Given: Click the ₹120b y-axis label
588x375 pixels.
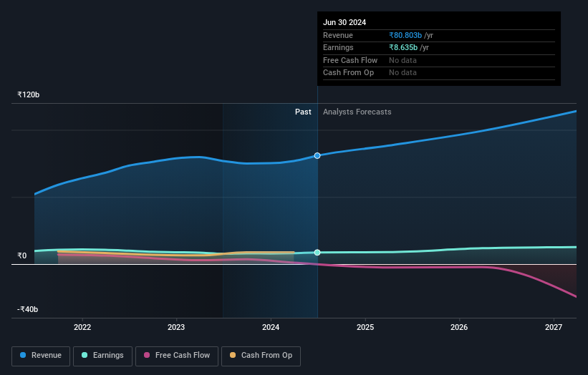Looking at the screenshot, I should [x=28, y=94].
